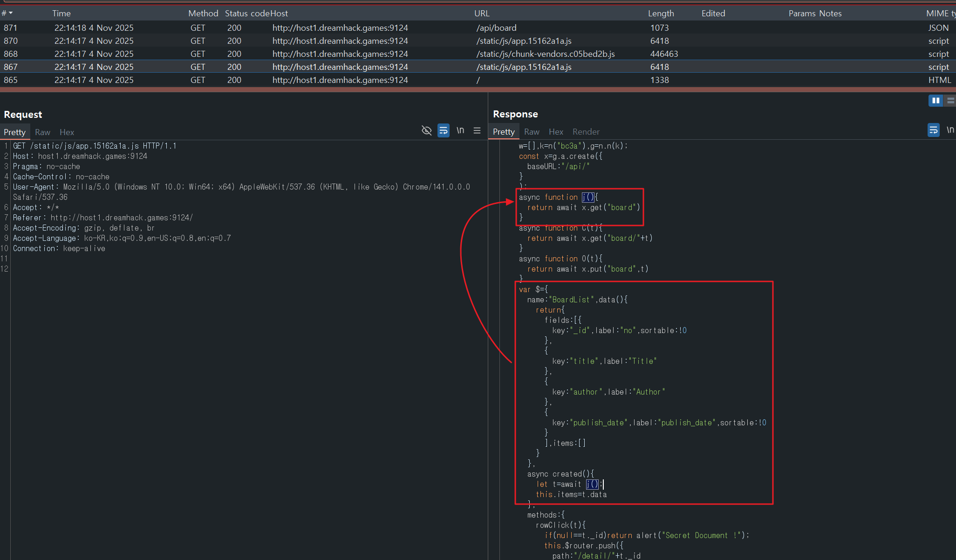Open the Raw tab of the Request
Image resolution: width=956 pixels, height=560 pixels.
[x=42, y=132]
